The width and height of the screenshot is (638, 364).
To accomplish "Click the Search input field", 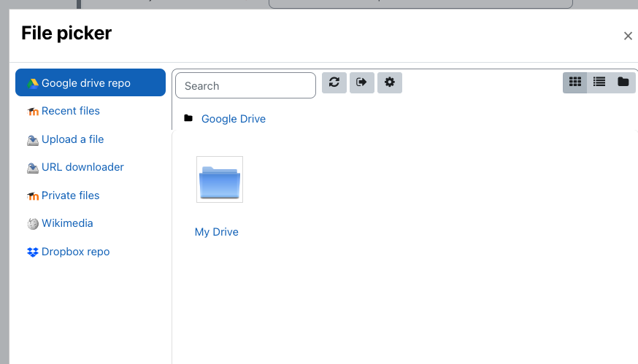I will tap(245, 85).
